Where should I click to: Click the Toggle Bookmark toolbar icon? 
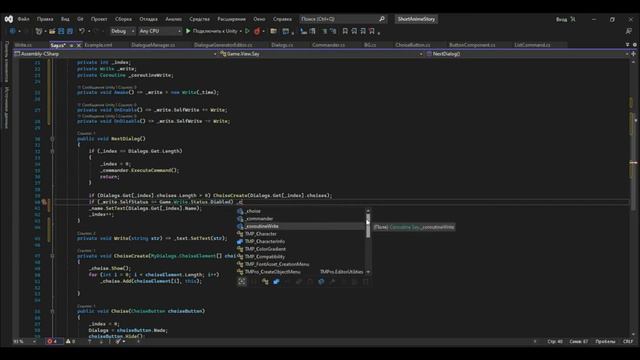tap(345, 31)
